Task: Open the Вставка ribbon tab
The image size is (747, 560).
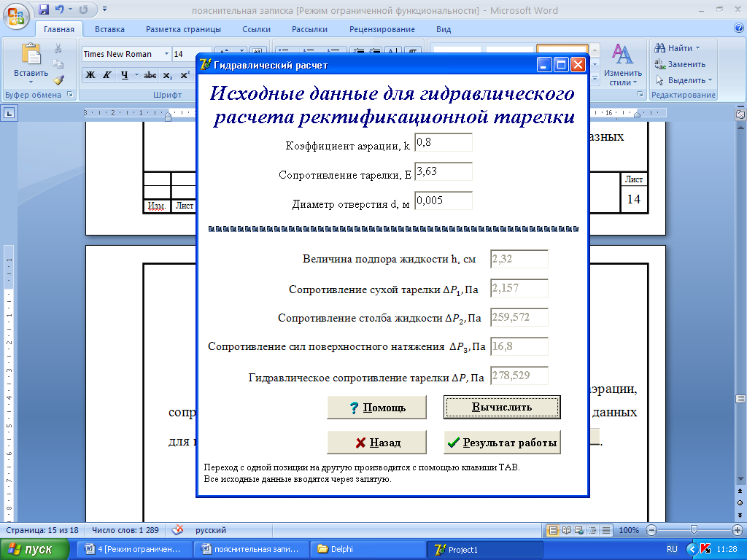Action: pos(109,29)
